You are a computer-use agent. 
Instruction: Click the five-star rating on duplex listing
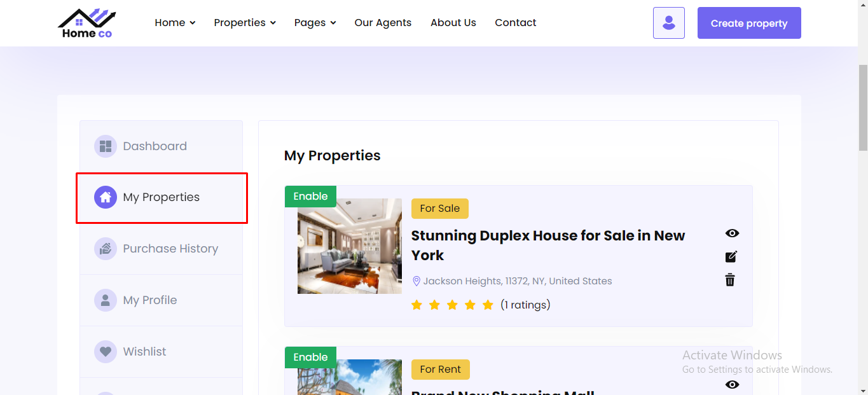tap(452, 305)
